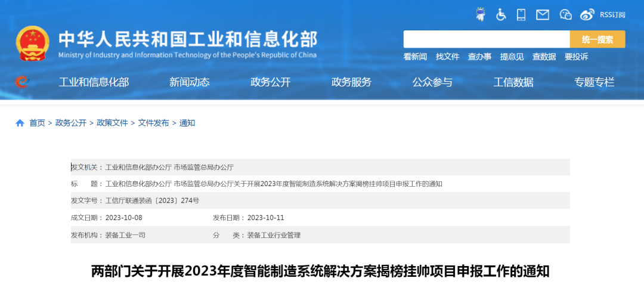Open the 新闻动态 nav menu
The image size is (644, 306).
click(190, 82)
